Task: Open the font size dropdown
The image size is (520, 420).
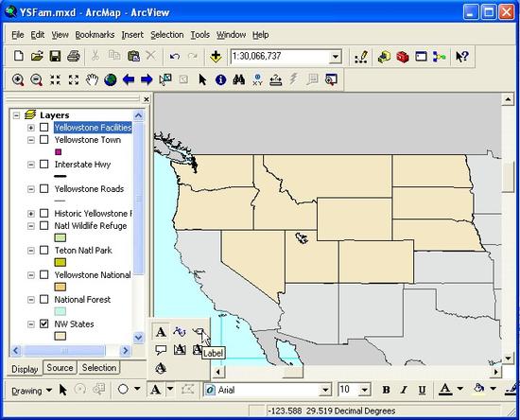Action: tap(364, 390)
